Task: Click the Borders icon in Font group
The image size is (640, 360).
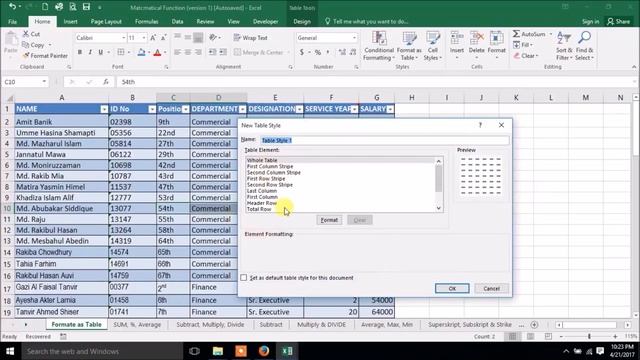Action: [x=121, y=52]
